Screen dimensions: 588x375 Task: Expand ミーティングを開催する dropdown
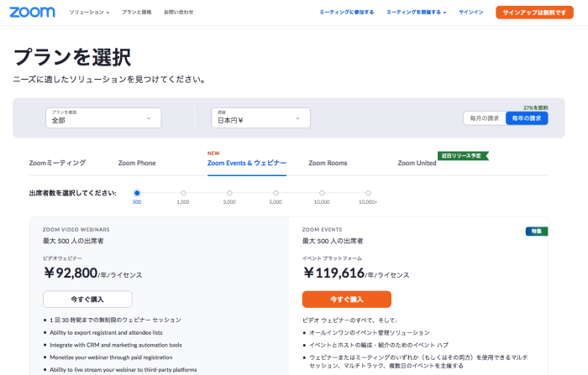(x=416, y=13)
